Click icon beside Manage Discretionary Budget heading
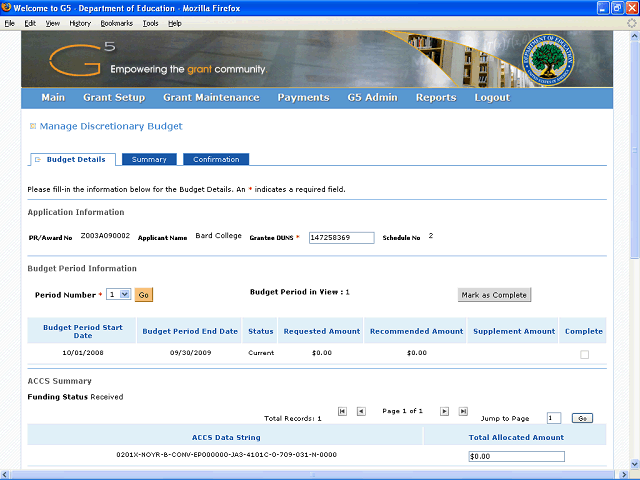 pos(32,127)
